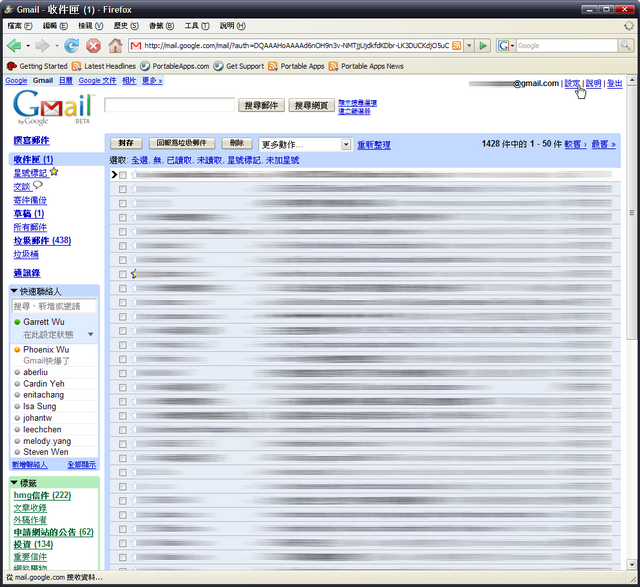Click Garrett Wu green status dot
The width and height of the screenshot is (640, 587).
17,322
